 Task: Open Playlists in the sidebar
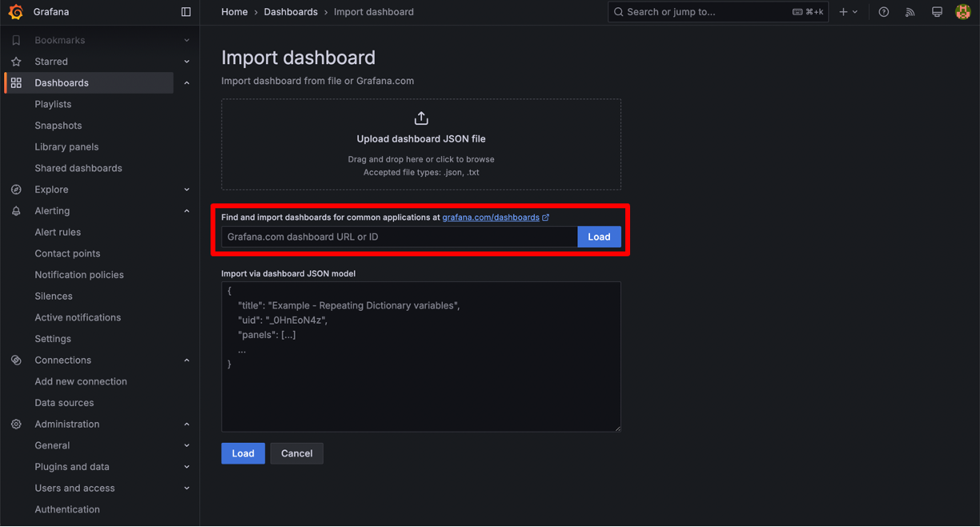[x=53, y=104]
